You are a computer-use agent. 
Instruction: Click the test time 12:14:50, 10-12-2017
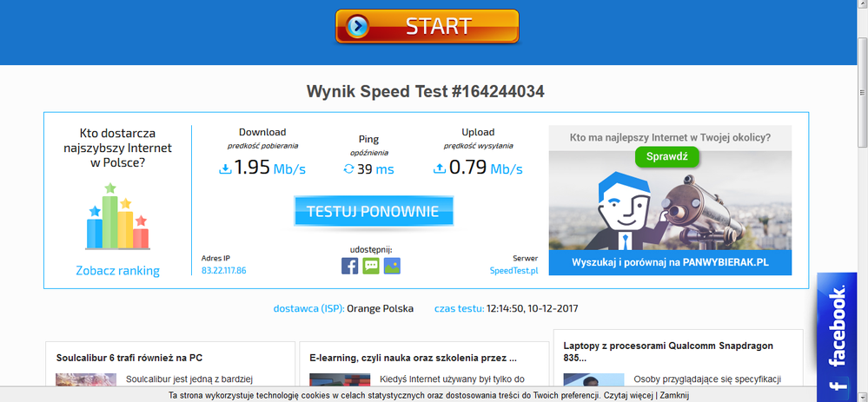(533, 308)
